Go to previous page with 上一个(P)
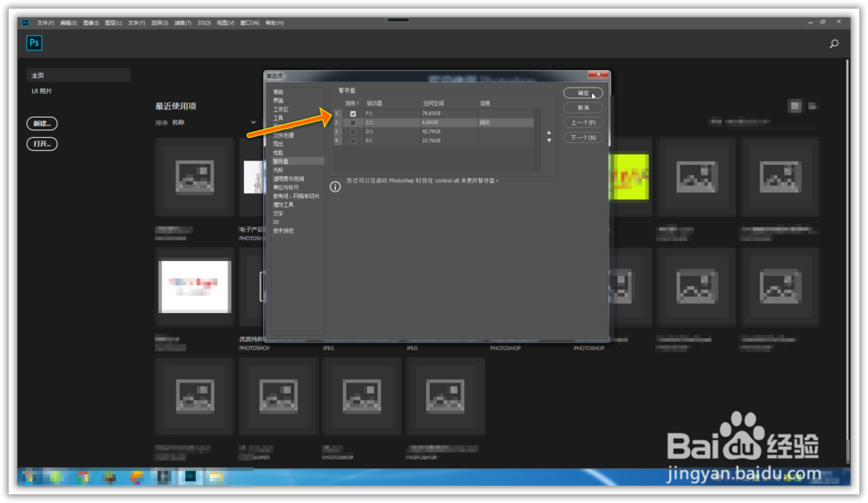This screenshot has width=868, height=503. point(583,122)
